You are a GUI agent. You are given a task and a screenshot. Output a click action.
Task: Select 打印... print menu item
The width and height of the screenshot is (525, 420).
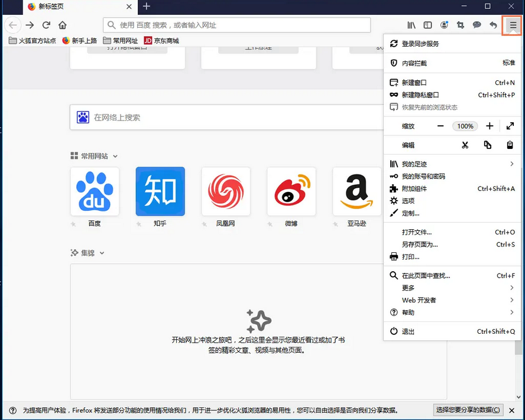[452, 257]
